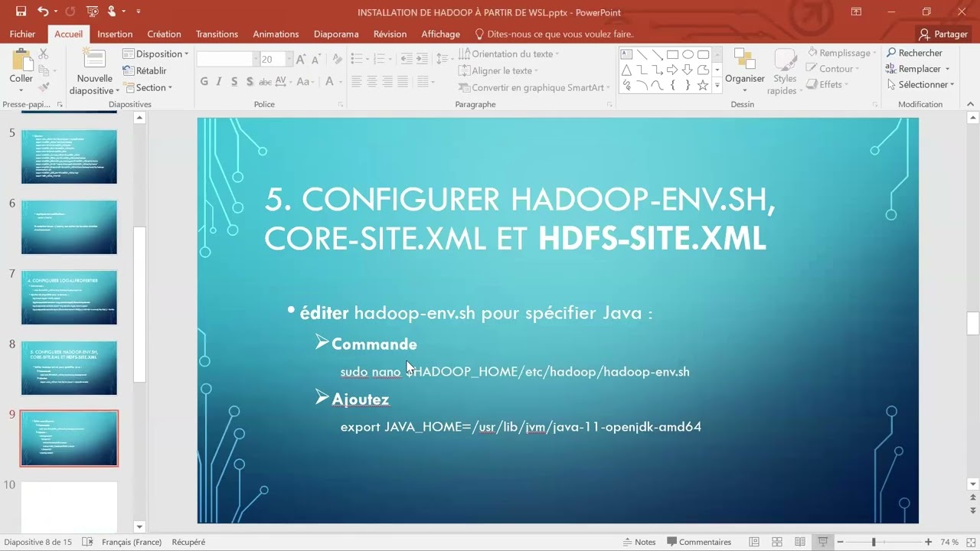Click Rétablir to reset the slide
980x551 pixels.
tap(145, 70)
